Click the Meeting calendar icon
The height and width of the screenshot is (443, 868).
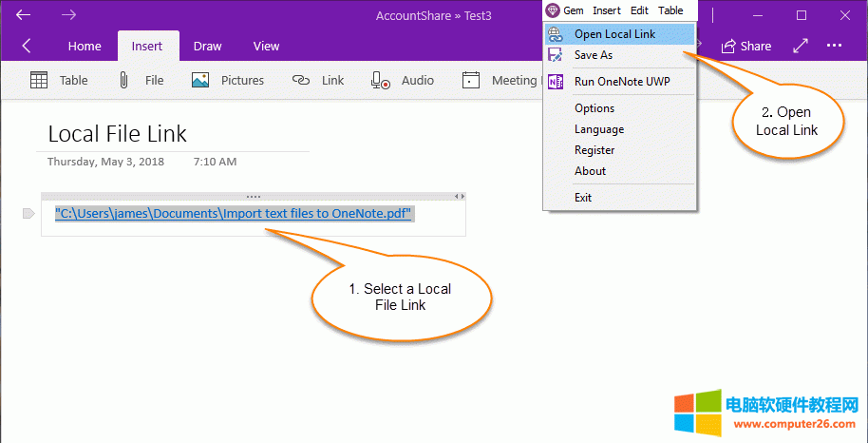click(471, 81)
